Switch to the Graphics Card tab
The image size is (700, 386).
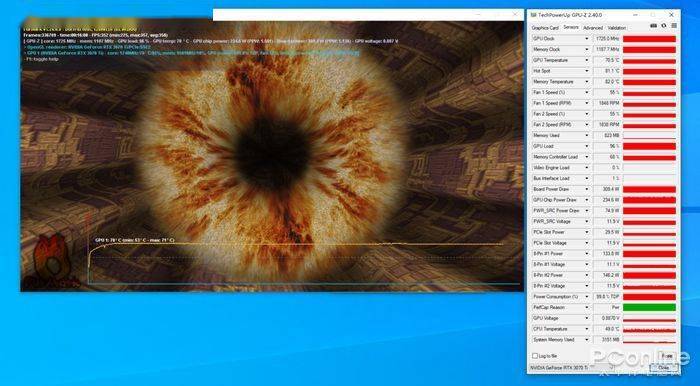coord(545,28)
